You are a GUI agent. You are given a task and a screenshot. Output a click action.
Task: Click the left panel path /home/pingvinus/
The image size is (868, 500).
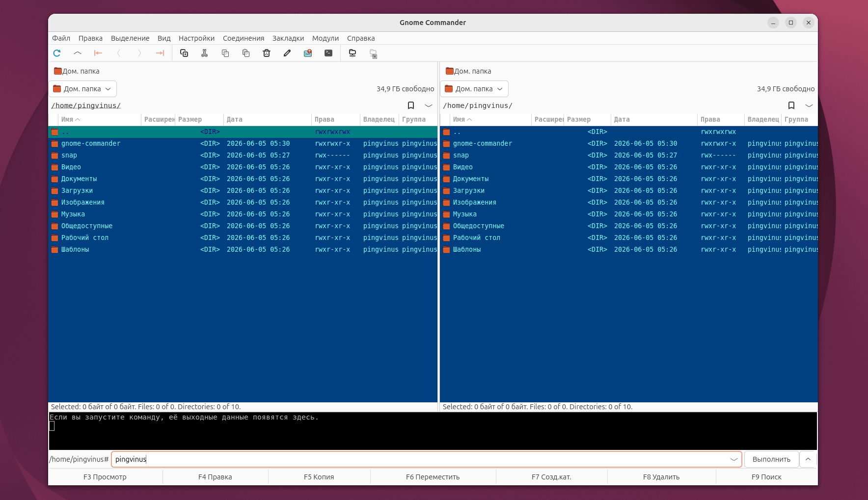[x=86, y=105]
